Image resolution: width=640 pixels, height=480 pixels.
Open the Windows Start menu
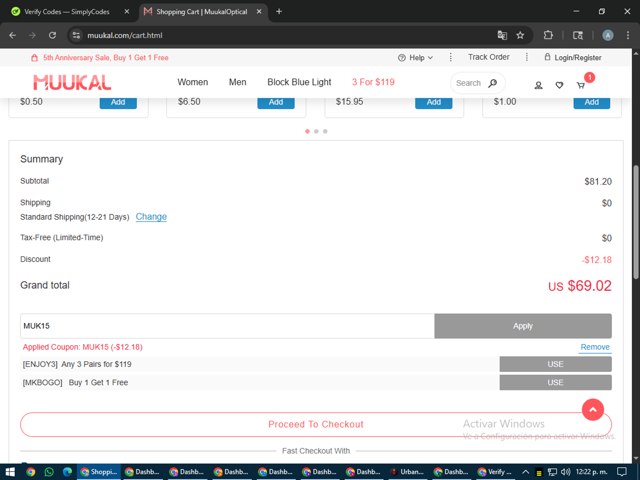click(10, 472)
